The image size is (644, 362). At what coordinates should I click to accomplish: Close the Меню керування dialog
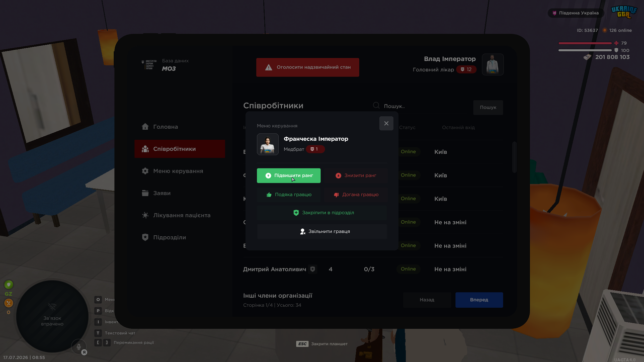(386, 123)
